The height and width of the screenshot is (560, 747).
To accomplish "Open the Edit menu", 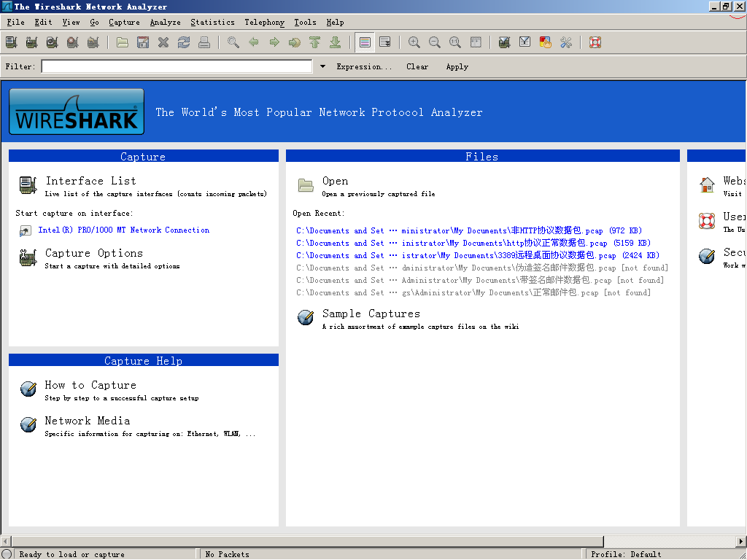I will [43, 23].
